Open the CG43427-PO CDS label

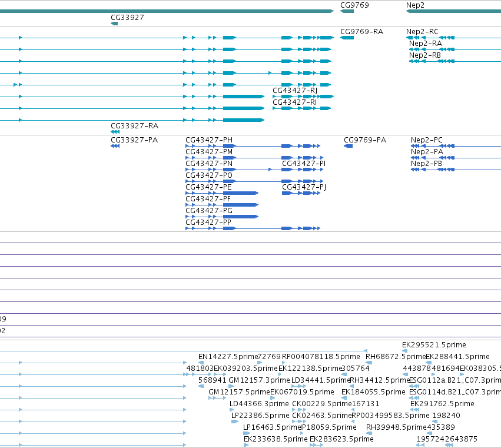209,175
